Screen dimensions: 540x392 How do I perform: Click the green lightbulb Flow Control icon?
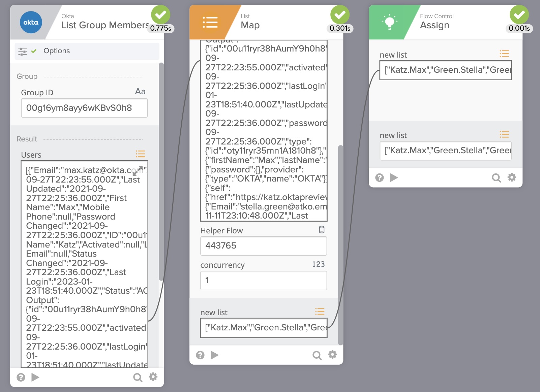[389, 23]
